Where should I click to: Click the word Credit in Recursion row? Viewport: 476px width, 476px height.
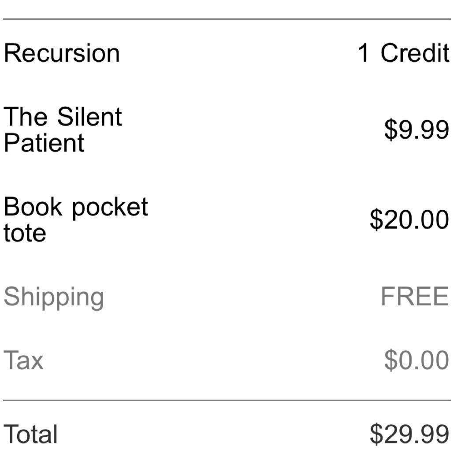(415, 53)
